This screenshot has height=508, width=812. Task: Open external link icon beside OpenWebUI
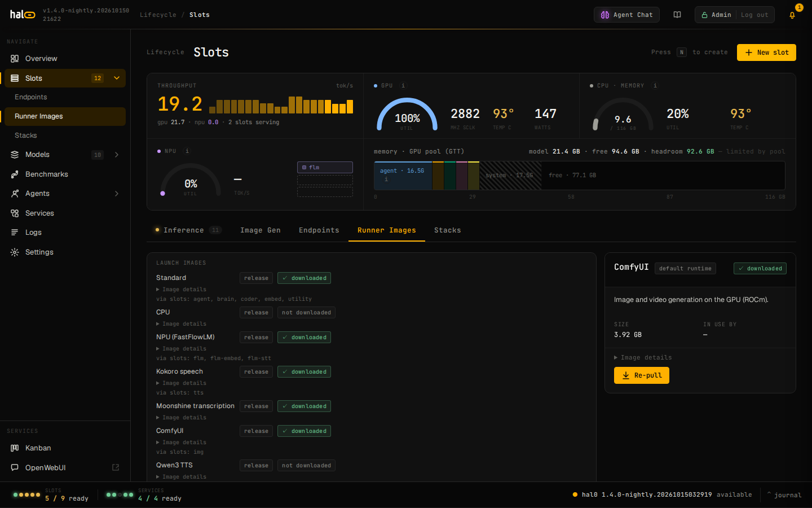116,467
